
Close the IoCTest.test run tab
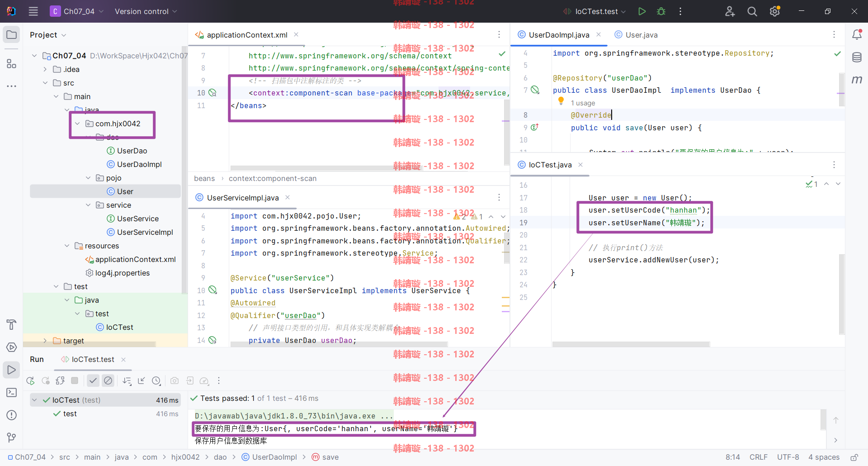123,359
